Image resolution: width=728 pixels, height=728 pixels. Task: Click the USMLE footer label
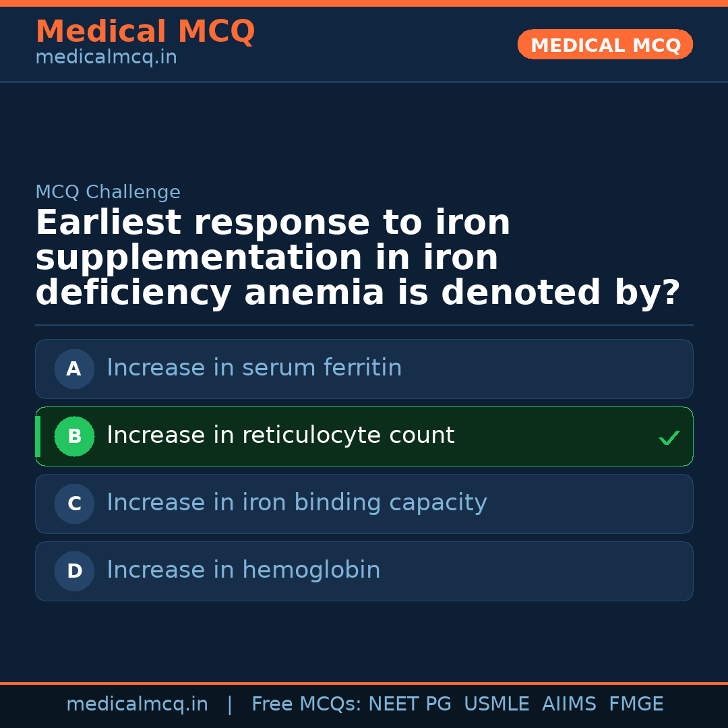(x=496, y=704)
